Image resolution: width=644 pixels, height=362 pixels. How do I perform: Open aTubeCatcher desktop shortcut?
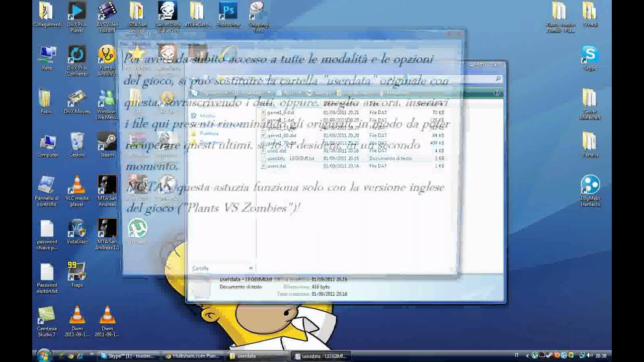click(197, 15)
